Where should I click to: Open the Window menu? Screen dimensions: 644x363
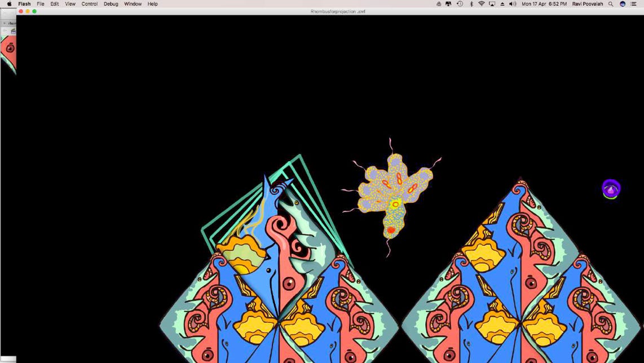[x=133, y=4]
